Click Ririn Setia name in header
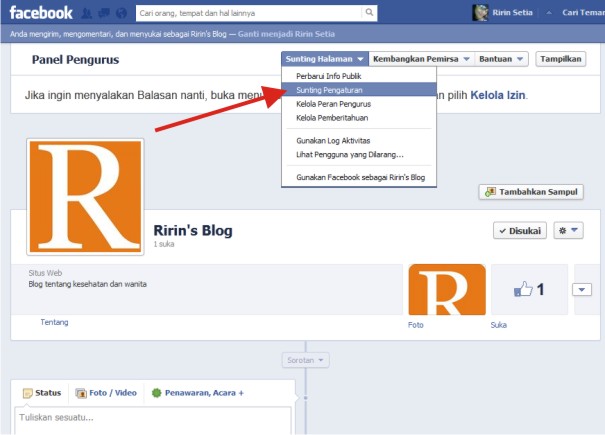The width and height of the screenshot is (605, 435). point(512,13)
